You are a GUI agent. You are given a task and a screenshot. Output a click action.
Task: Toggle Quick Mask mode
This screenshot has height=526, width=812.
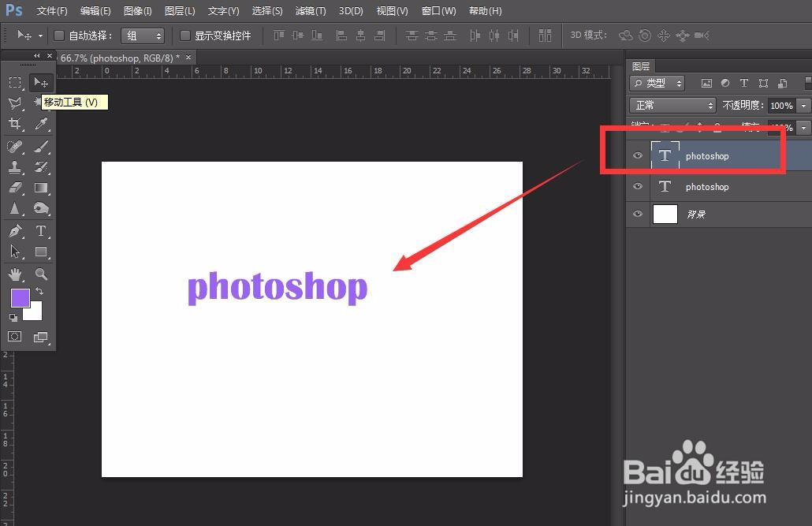[14, 337]
